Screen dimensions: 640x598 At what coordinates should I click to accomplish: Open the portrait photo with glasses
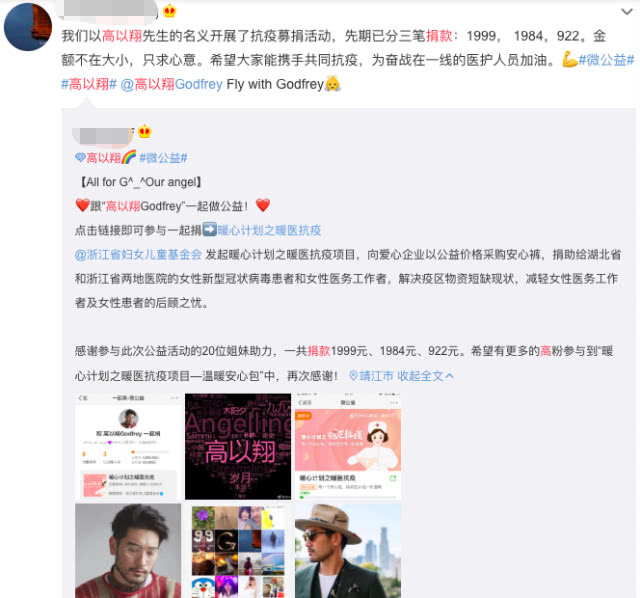pos(128,551)
